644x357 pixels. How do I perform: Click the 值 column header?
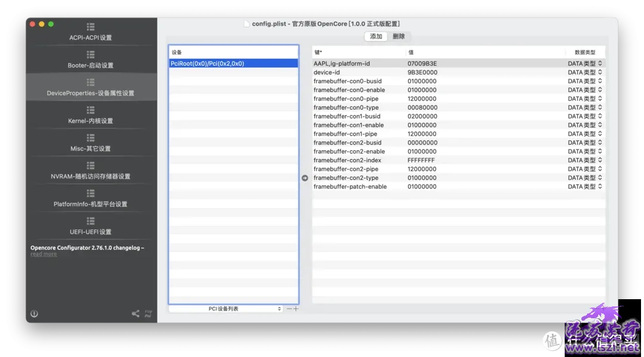click(x=485, y=52)
